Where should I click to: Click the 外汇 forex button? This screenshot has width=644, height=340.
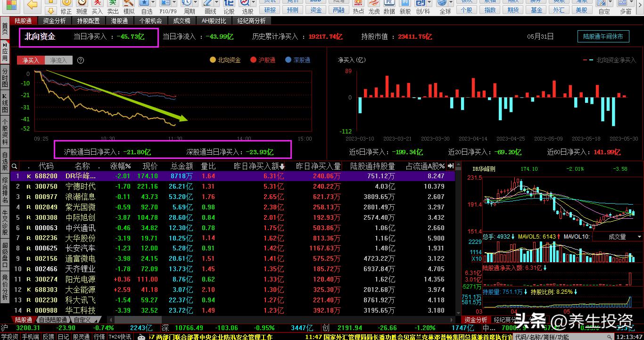559,10
